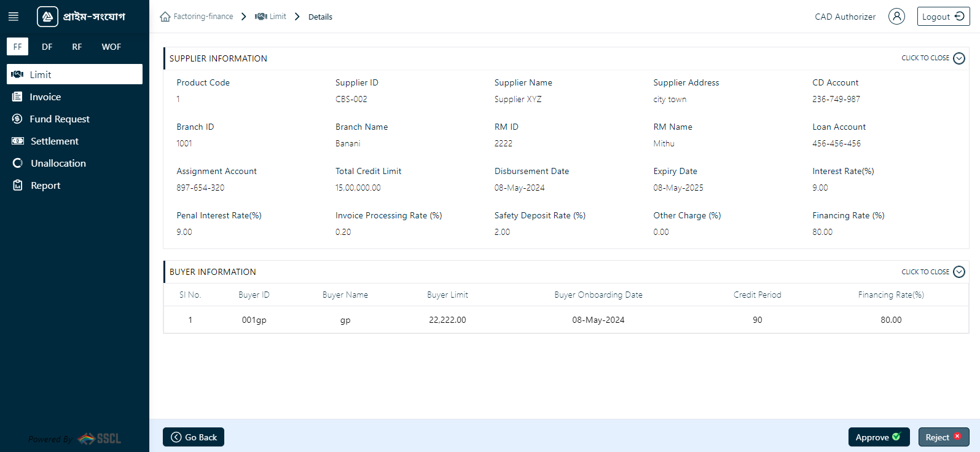Select Limit in the sidebar menu
This screenshot has height=452, width=980.
[75, 74]
